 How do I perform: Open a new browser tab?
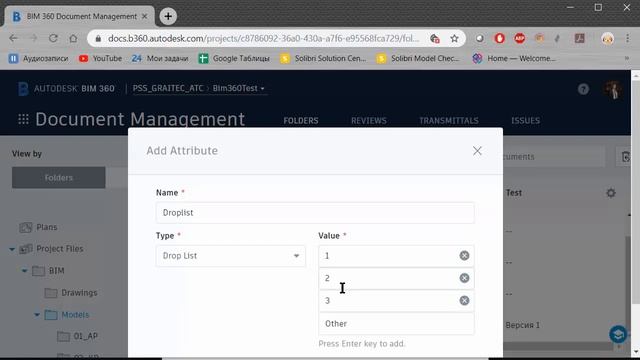pyautogui.click(x=168, y=16)
